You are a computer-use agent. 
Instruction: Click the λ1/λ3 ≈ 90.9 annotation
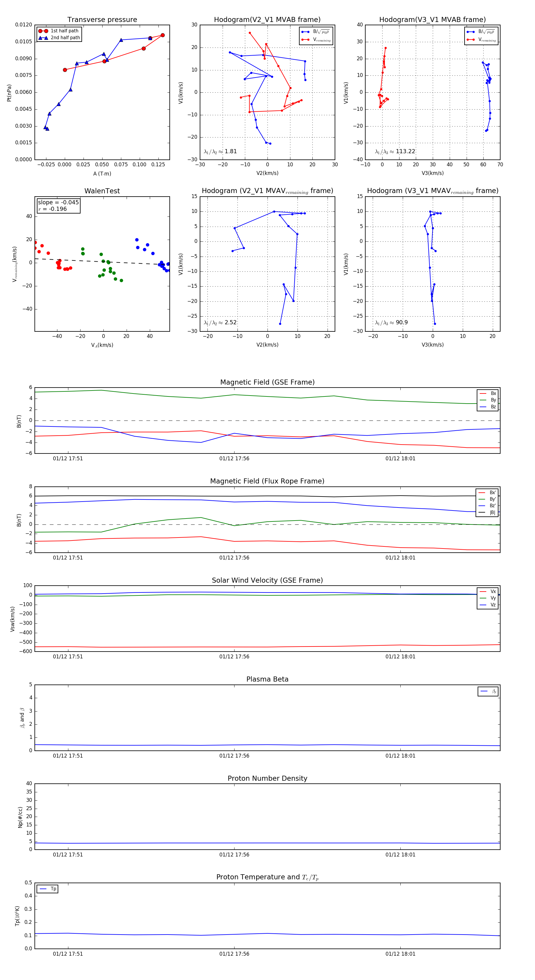(x=391, y=323)
